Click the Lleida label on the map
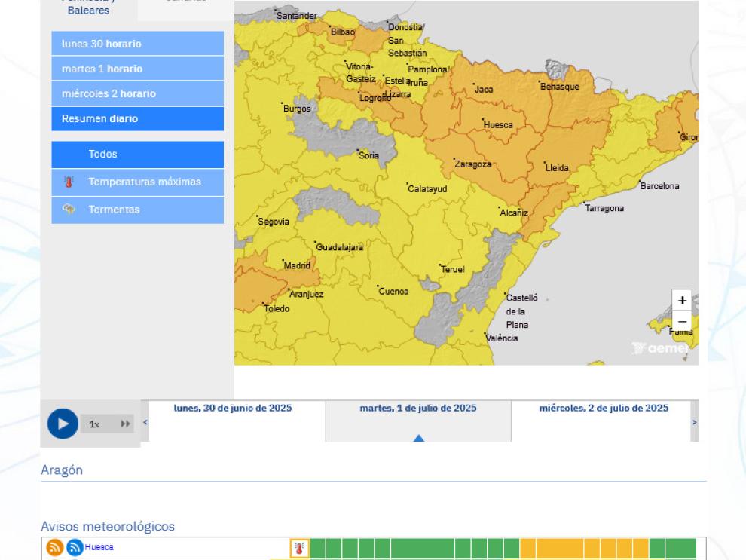The image size is (746, 560). click(557, 167)
